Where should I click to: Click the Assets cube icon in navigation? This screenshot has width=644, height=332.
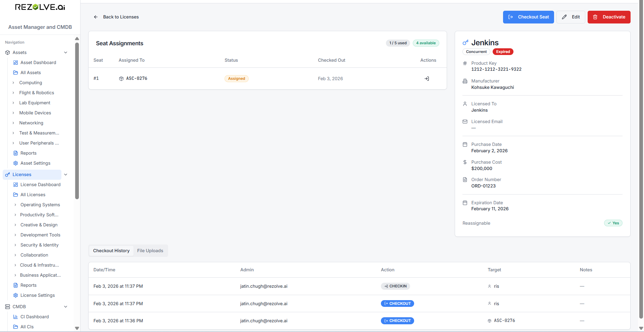click(x=7, y=53)
